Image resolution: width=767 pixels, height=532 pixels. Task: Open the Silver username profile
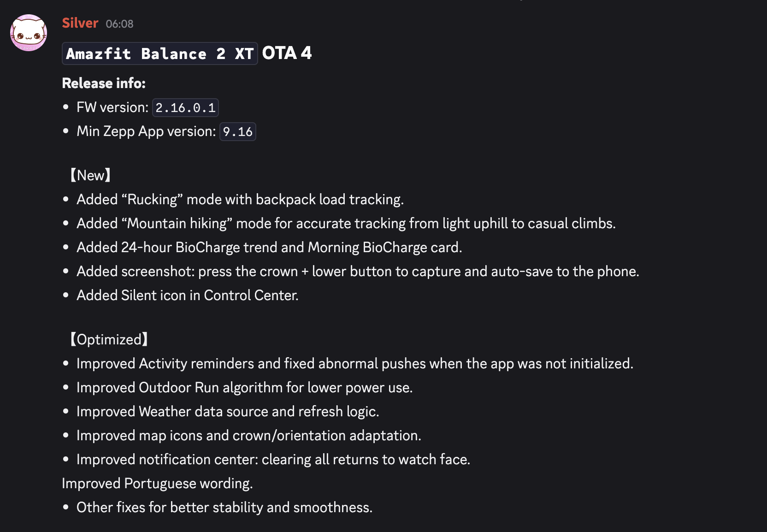(x=80, y=23)
